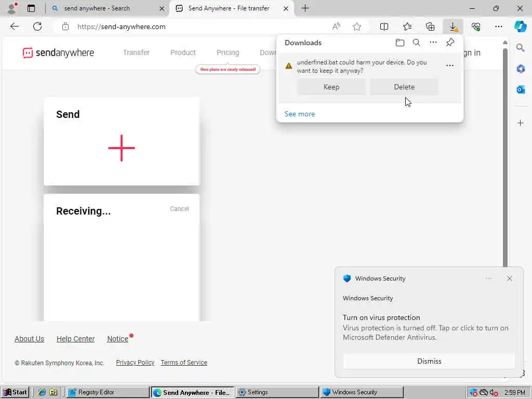Screen dimensions: 532x399
Task: Click the red plus to add files
Action: point(122,148)
